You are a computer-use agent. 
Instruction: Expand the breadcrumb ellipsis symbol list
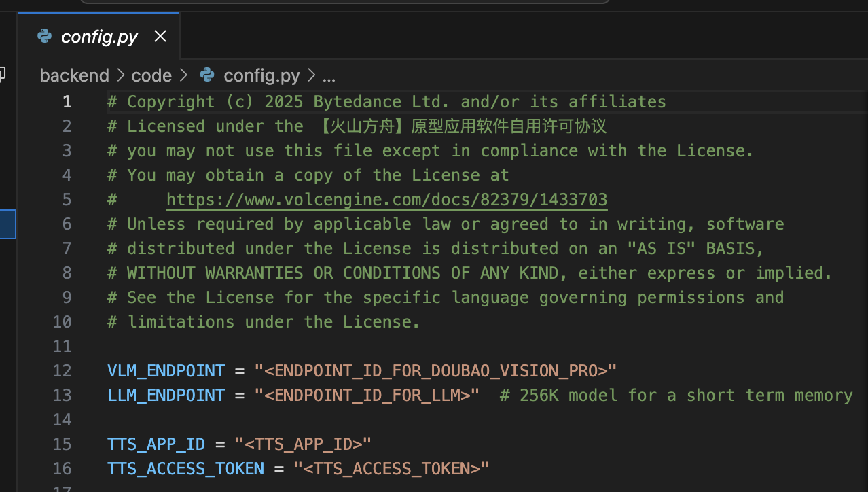pos(329,75)
